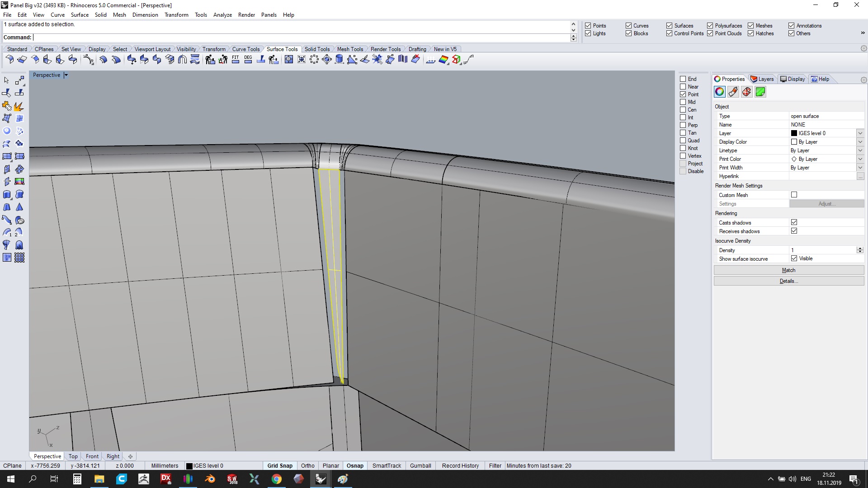Screen dimensions: 868x488
Task: Click the FIT surface toolbar icon
Action: point(236,59)
